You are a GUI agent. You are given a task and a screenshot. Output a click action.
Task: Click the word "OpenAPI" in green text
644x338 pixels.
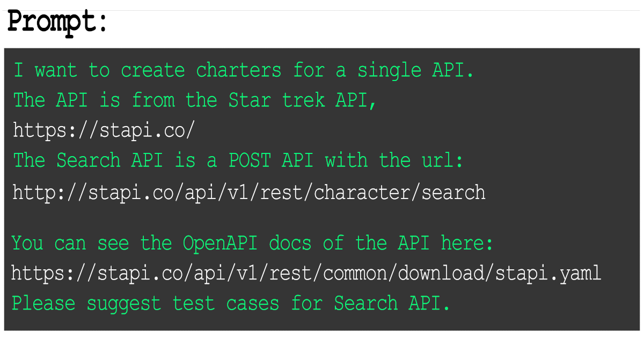pos(220,244)
